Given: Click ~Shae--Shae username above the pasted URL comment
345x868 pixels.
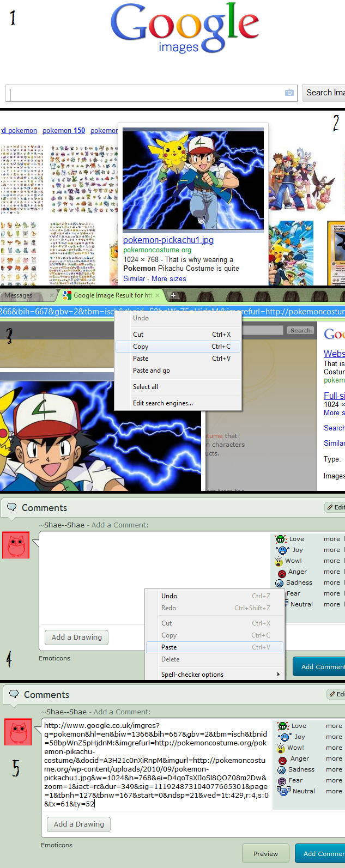Looking at the screenshot, I should coord(64,712).
